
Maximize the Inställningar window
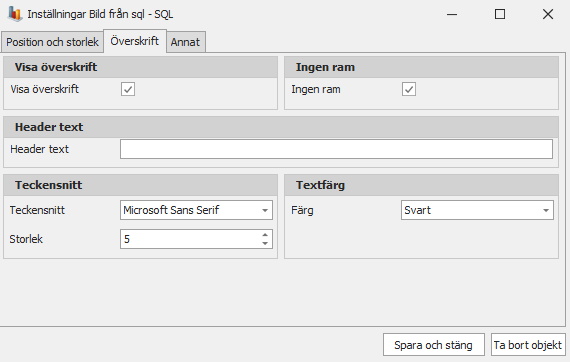(500, 14)
